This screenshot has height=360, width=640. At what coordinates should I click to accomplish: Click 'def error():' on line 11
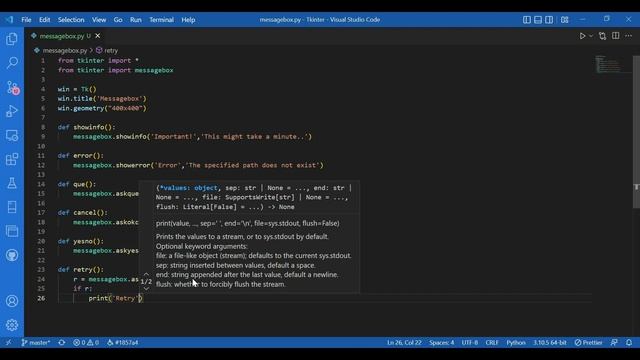coord(80,156)
